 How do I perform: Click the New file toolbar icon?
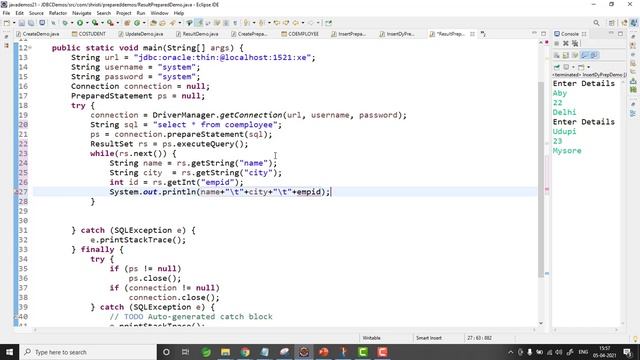pos(7,23)
